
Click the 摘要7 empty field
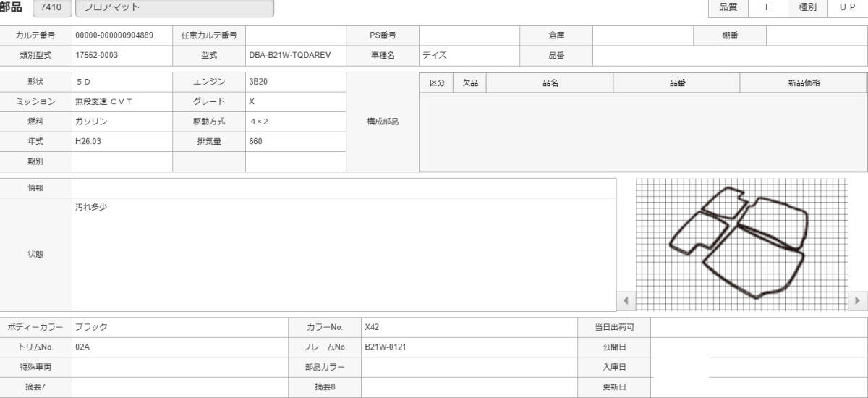pyautogui.click(x=180, y=387)
